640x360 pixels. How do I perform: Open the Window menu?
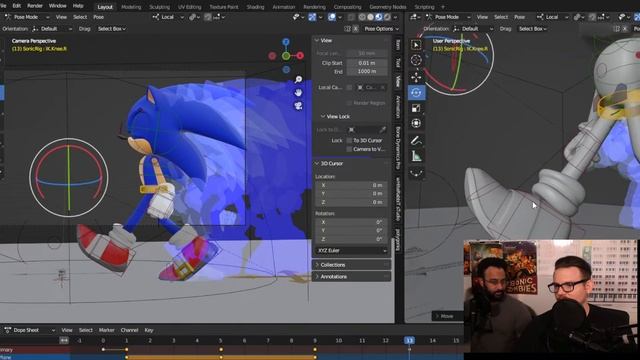[x=58, y=6]
